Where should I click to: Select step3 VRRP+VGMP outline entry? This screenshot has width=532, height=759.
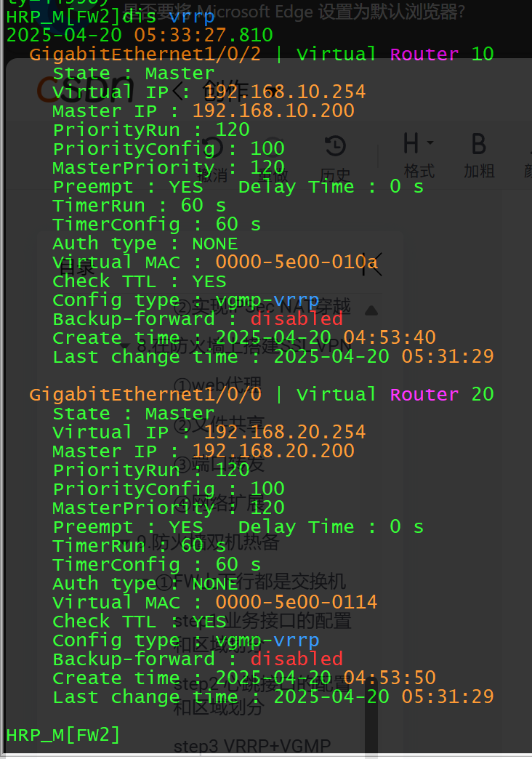[x=251, y=746]
